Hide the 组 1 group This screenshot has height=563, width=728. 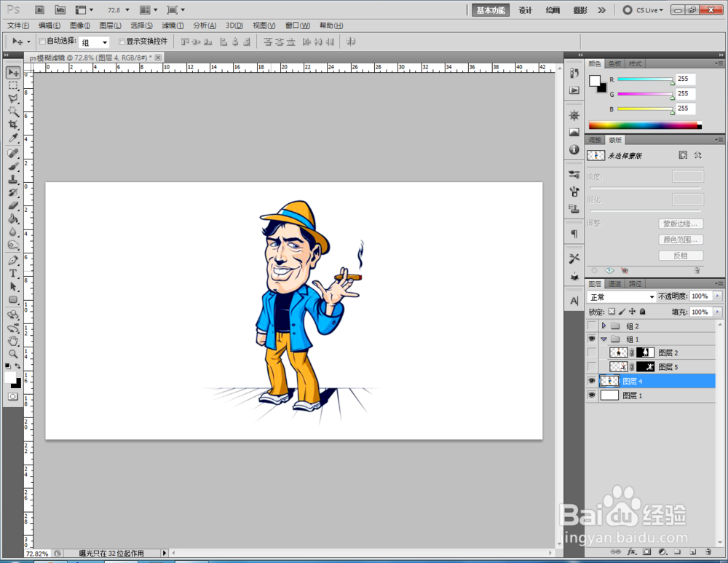(591, 339)
